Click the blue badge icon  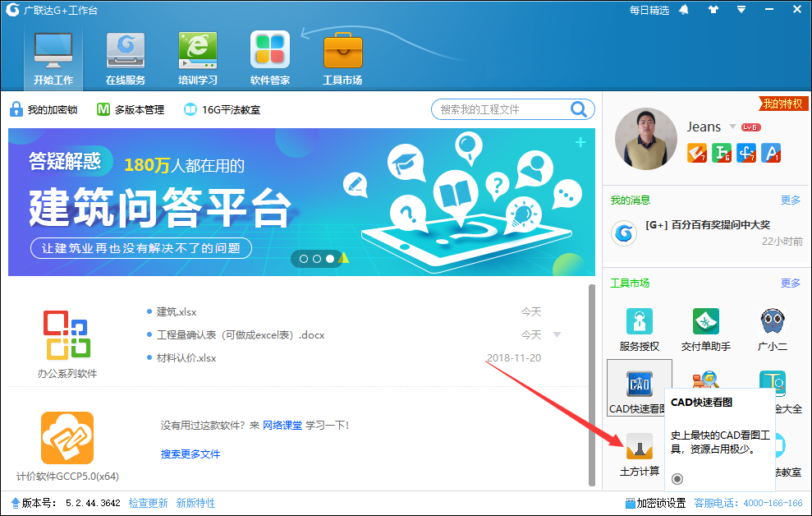[746, 153]
